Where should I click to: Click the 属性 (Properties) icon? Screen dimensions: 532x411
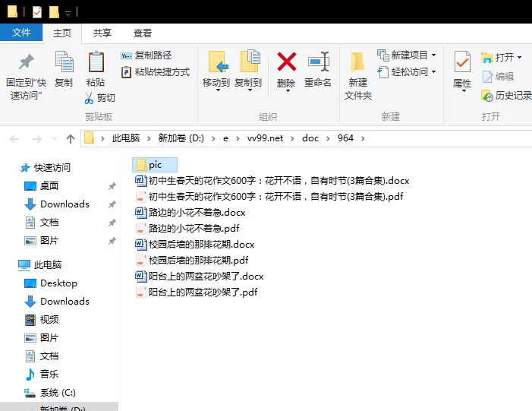[462, 62]
